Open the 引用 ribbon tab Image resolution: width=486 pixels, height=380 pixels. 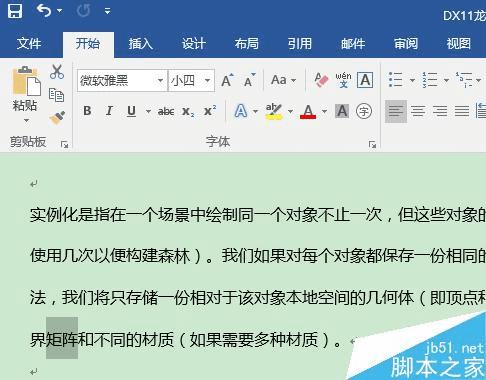pos(300,44)
